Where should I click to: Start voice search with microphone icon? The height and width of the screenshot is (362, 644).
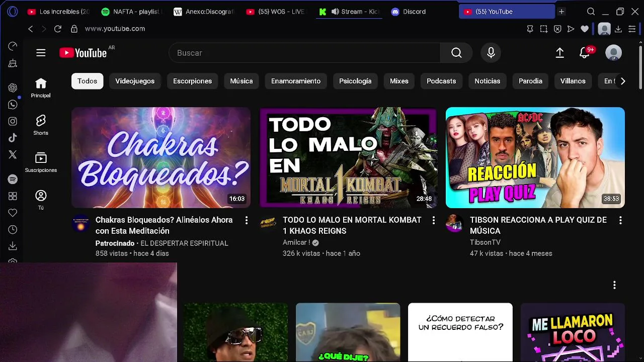tap(491, 53)
